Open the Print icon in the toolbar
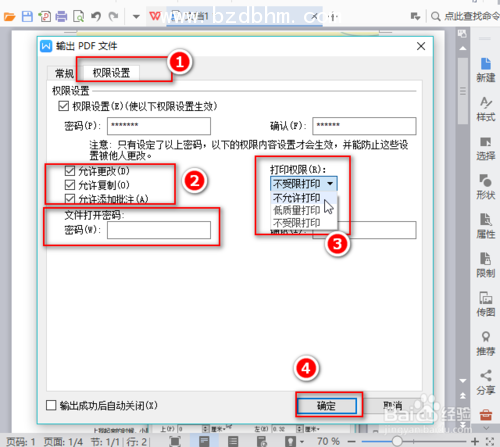The image size is (500, 447). [x=61, y=16]
